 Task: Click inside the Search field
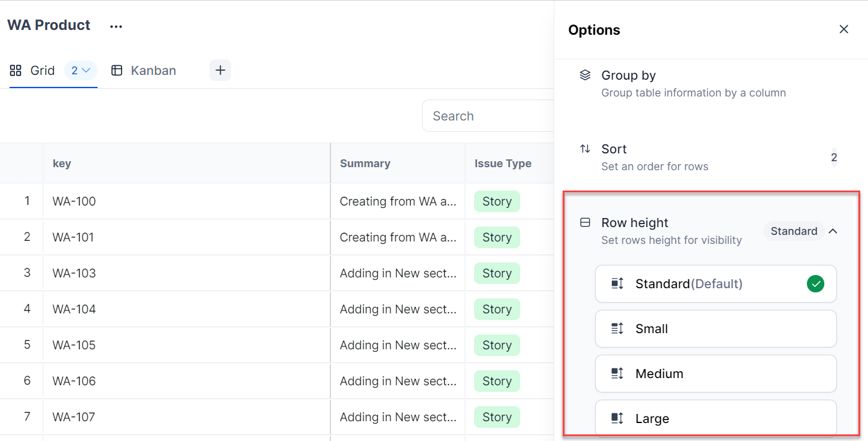pyautogui.click(x=488, y=116)
